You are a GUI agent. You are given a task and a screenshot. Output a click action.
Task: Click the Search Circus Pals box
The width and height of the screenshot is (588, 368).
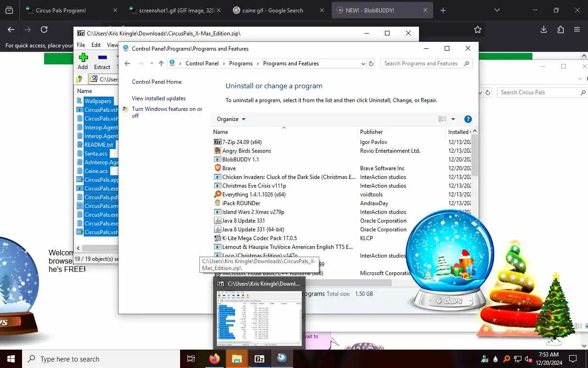(542, 92)
